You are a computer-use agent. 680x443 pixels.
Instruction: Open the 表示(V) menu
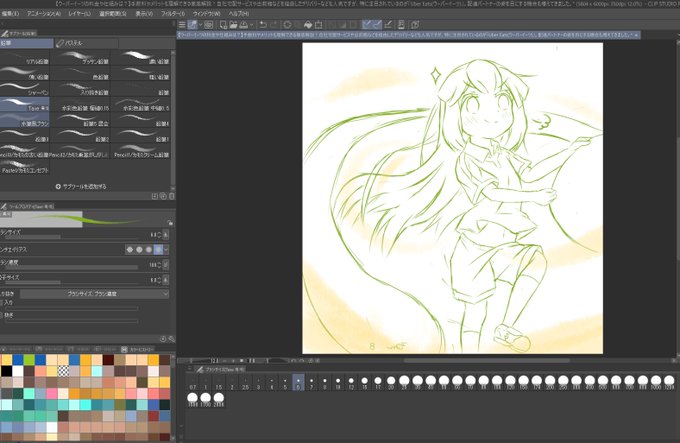click(144, 13)
